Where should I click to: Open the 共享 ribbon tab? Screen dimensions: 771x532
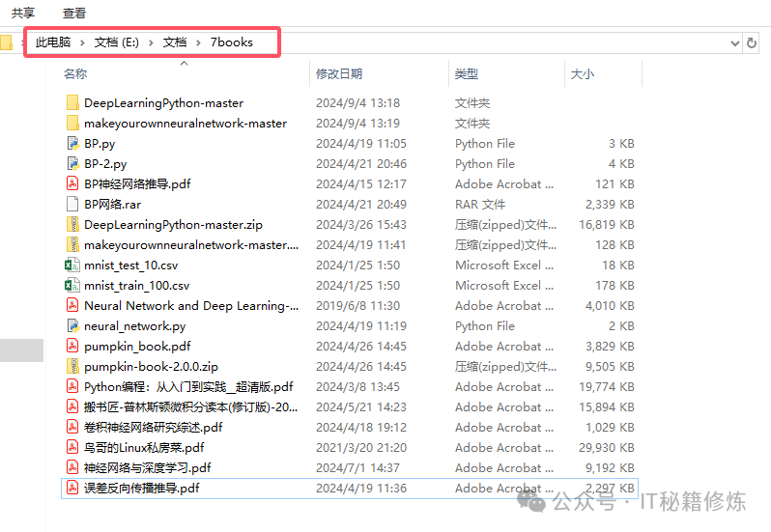tap(23, 13)
